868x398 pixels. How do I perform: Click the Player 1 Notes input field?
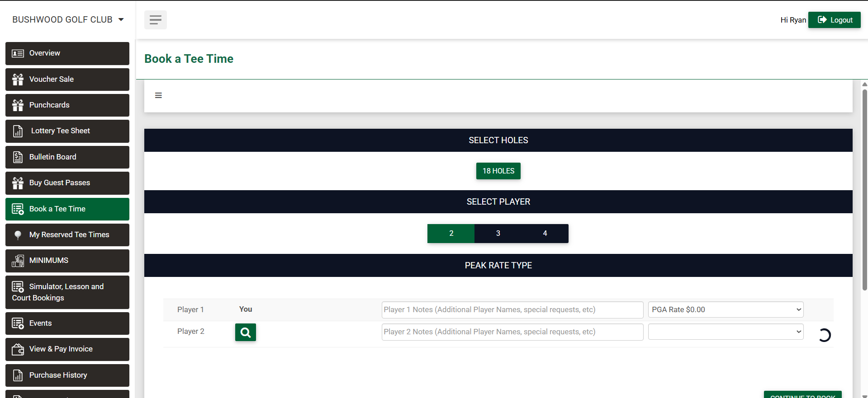(x=512, y=310)
